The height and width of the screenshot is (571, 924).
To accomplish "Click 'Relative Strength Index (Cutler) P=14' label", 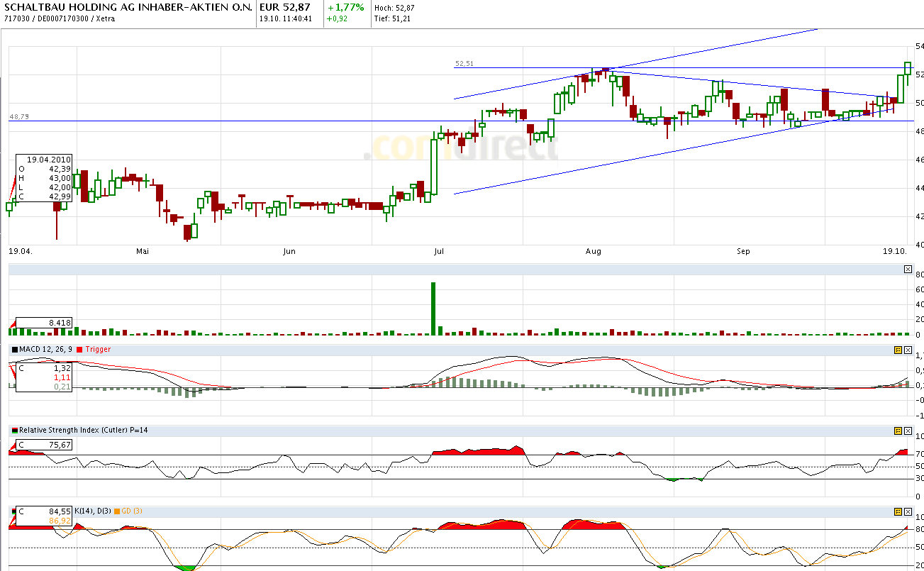I will (x=85, y=431).
